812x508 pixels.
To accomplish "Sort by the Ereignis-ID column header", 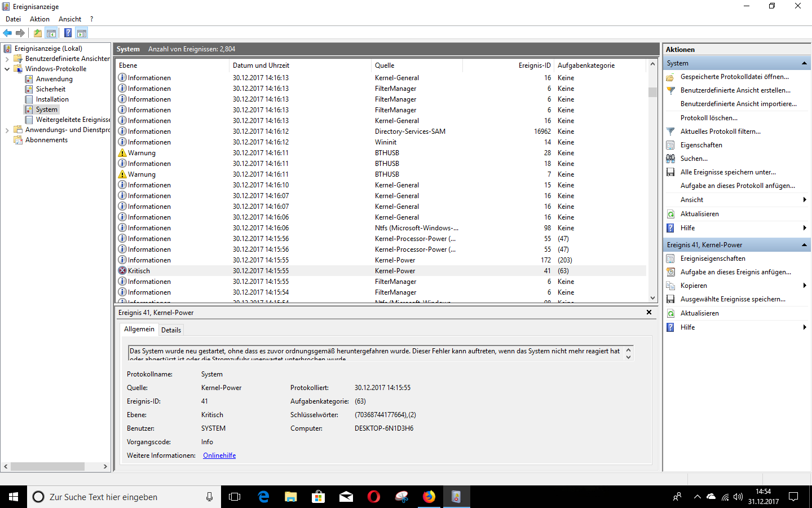I will 508,65.
